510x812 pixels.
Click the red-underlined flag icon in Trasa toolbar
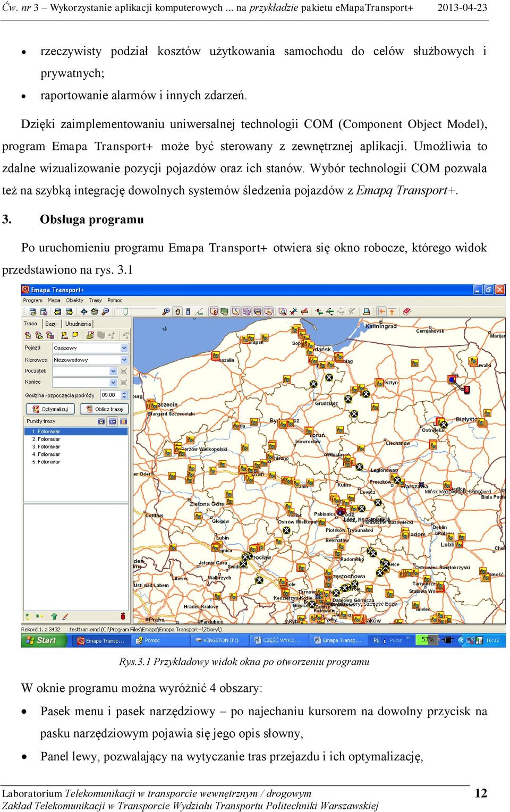click(x=64, y=335)
